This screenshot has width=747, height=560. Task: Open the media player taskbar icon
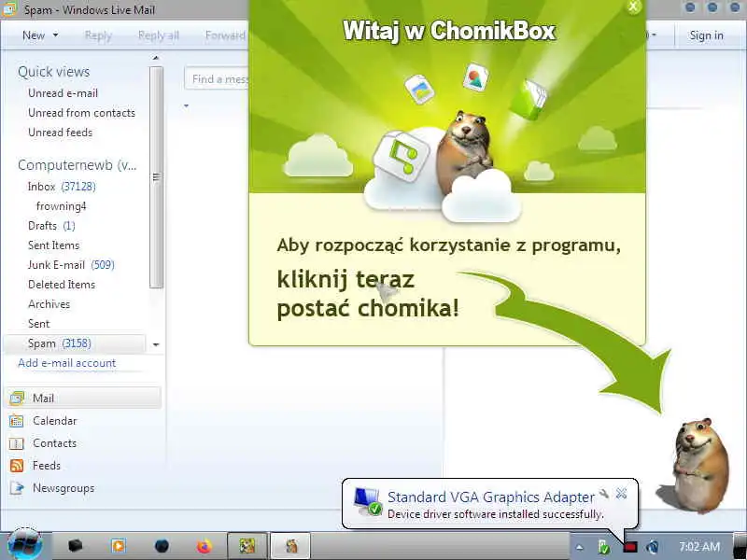coord(119,545)
